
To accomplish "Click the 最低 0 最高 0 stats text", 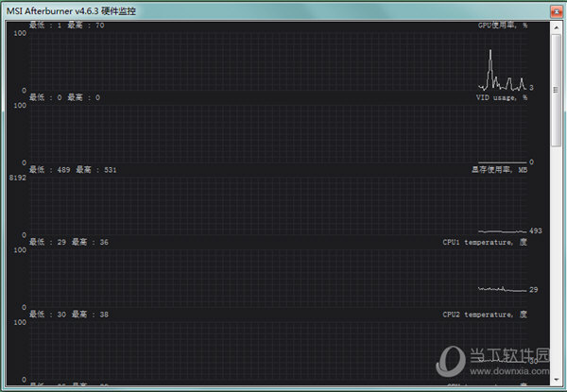I will click(64, 97).
